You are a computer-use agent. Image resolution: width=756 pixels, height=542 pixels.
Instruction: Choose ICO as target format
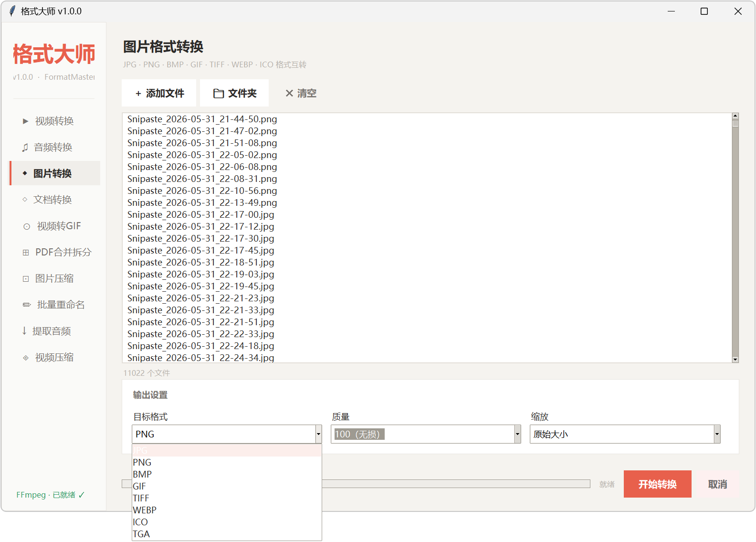(x=227, y=522)
